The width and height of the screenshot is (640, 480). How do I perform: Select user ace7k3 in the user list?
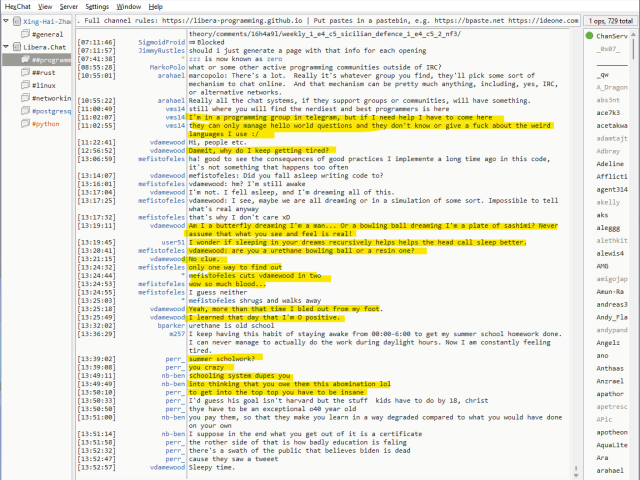[608, 113]
